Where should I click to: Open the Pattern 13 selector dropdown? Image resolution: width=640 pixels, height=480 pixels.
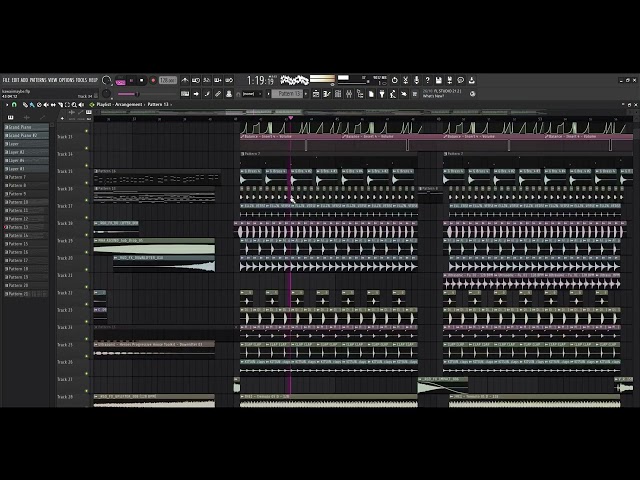[x=288, y=94]
